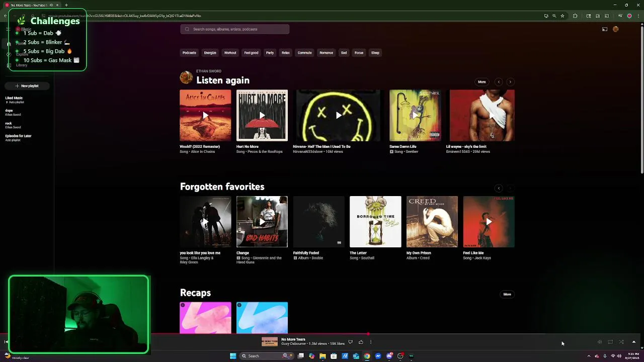
Task: Open more options for No More Tears
Action: tap(371, 342)
